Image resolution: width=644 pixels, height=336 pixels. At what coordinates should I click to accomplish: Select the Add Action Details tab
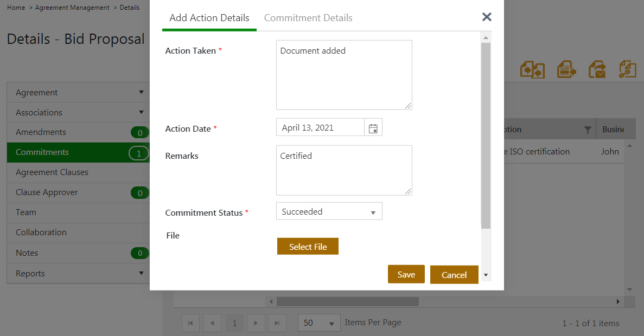pyautogui.click(x=209, y=18)
